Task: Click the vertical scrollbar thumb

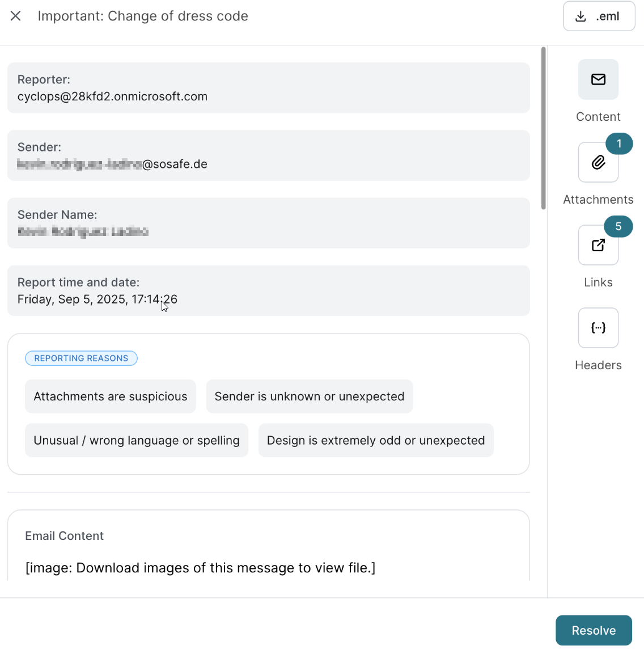Action: 543,128
